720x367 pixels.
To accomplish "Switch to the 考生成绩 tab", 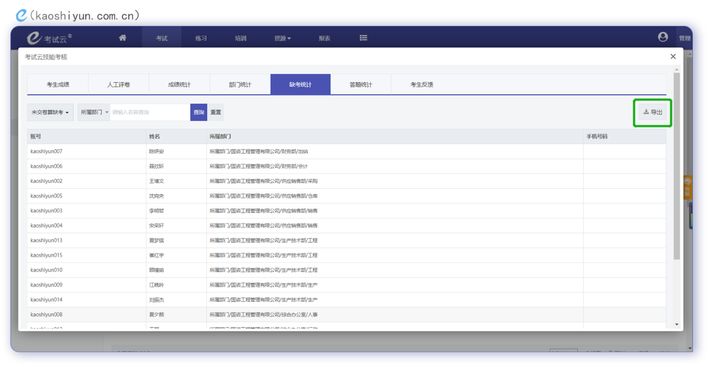I will pos(58,85).
